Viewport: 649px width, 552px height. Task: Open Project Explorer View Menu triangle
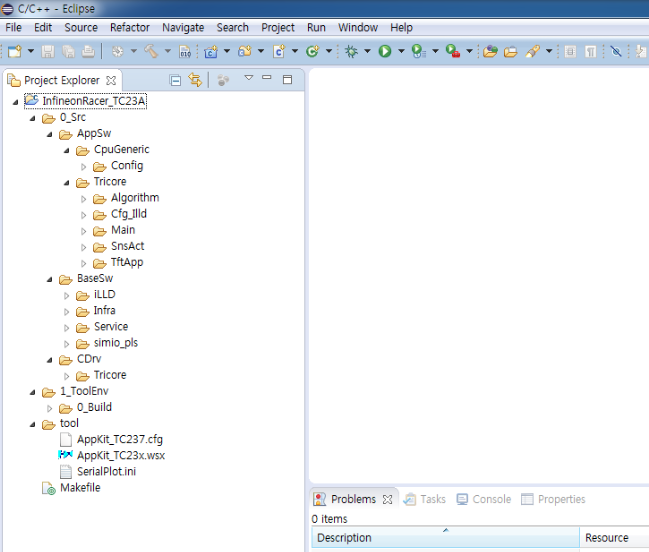point(249,77)
